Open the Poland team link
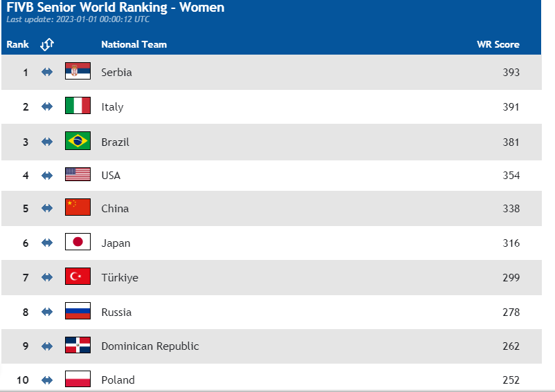This screenshot has height=392, width=555. click(x=118, y=380)
